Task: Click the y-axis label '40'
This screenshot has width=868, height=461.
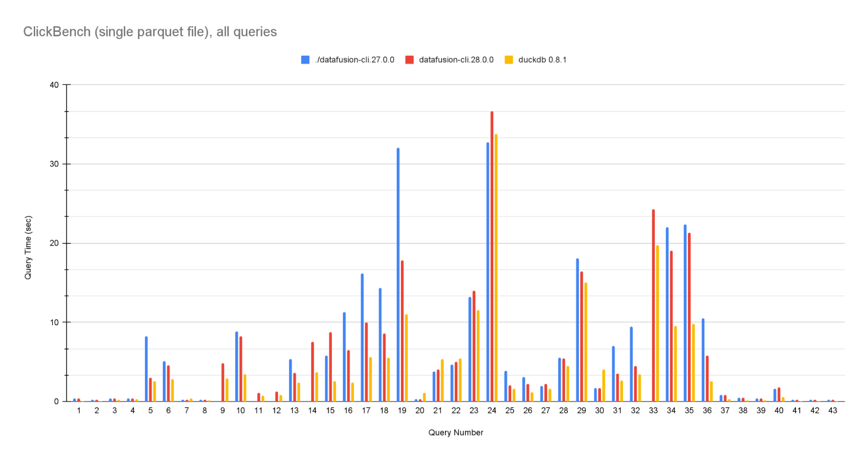Action: [54, 85]
